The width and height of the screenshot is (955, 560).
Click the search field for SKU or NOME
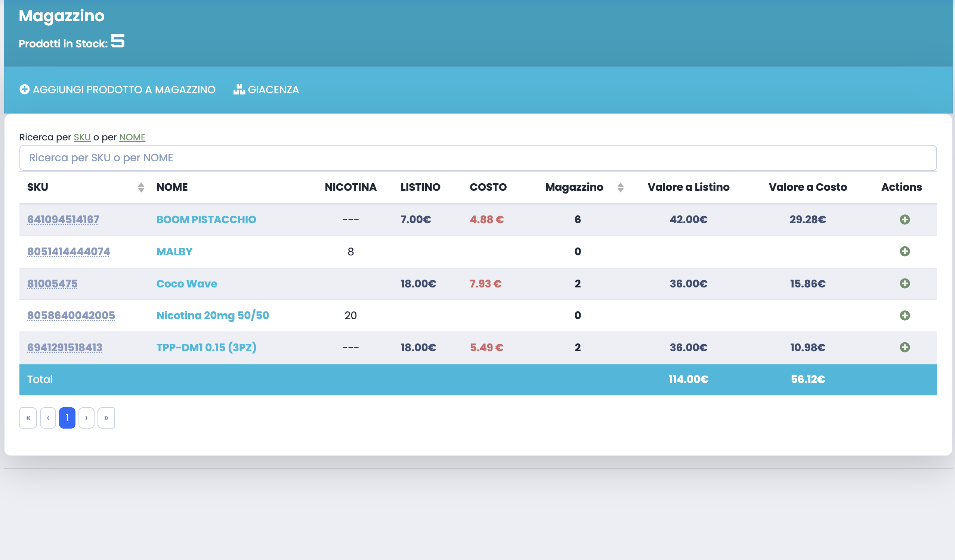click(478, 158)
